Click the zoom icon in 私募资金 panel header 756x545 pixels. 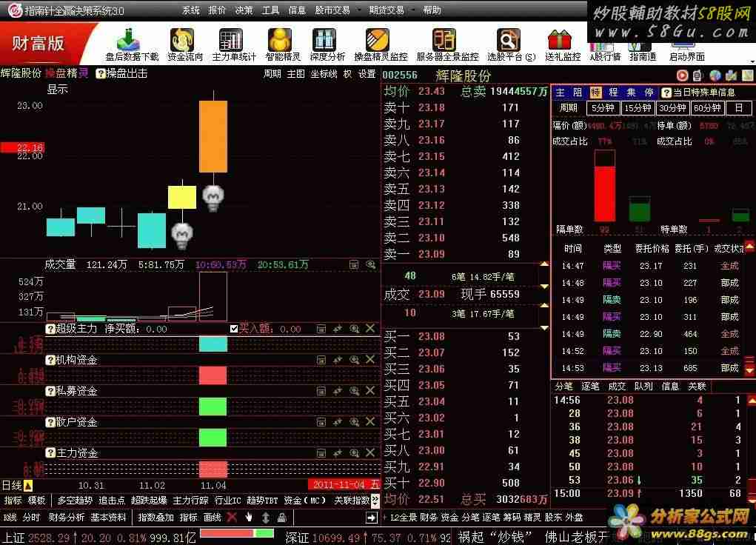pyautogui.click(x=354, y=391)
